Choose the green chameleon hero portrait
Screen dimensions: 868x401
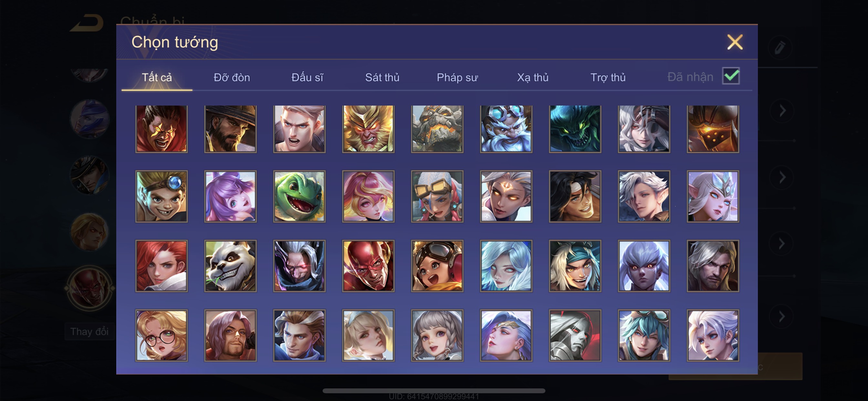tap(299, 196)
